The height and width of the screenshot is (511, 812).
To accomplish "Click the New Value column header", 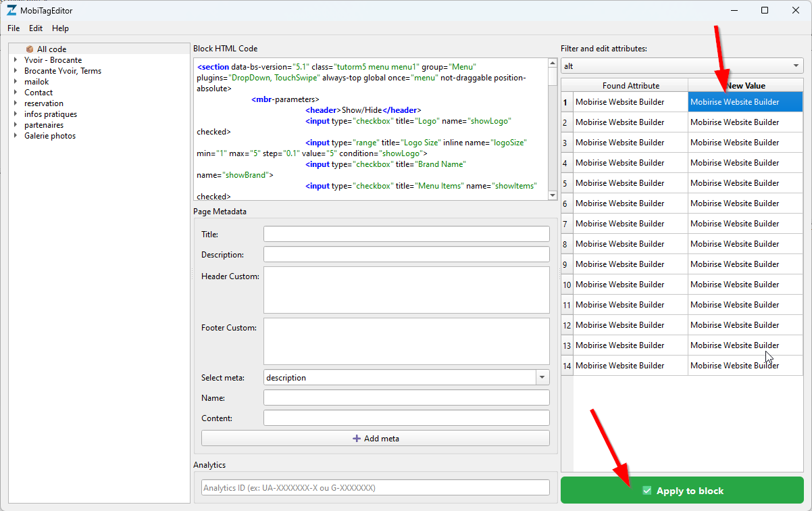I will click(x=746, y=85).
